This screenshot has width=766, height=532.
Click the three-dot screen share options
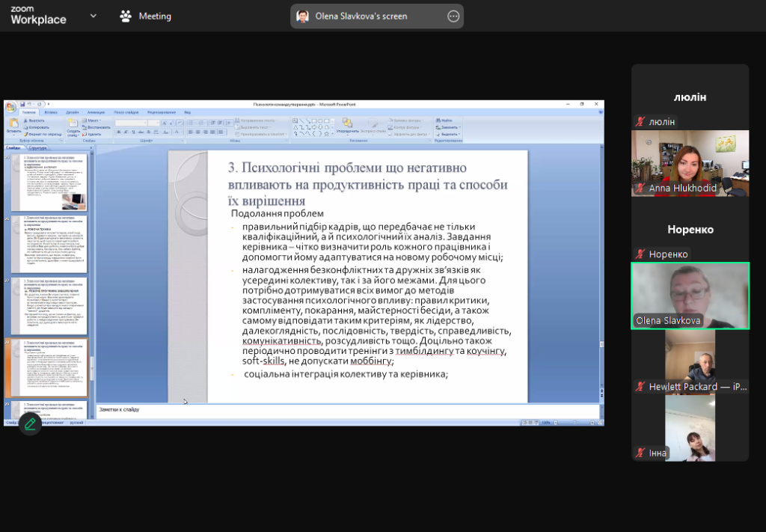(453, 16)
